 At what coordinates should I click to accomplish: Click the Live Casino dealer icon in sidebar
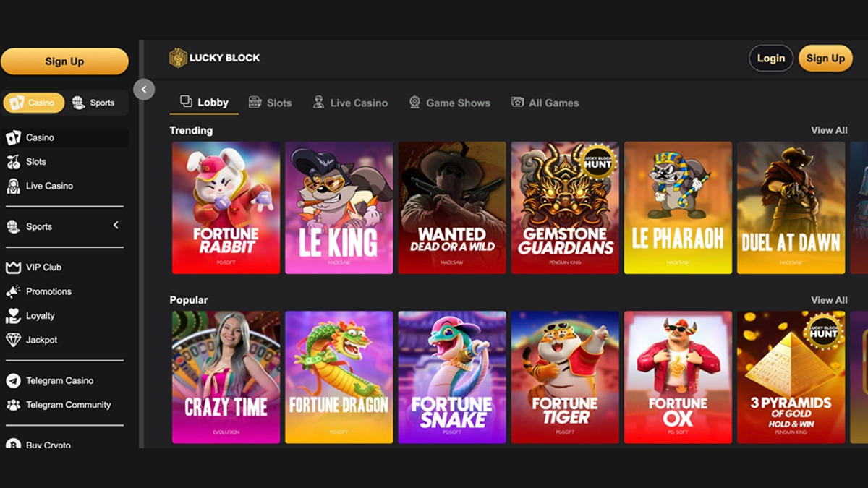click(13, 186)
